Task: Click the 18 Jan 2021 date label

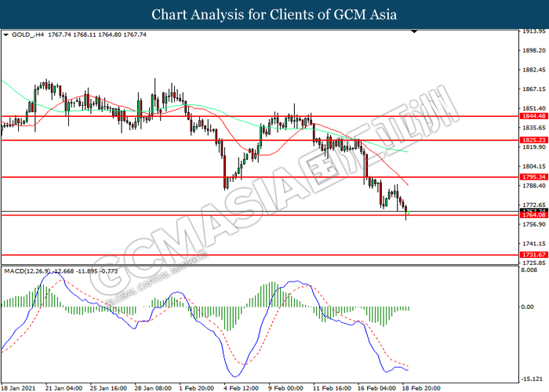Action: click(19, 388)
